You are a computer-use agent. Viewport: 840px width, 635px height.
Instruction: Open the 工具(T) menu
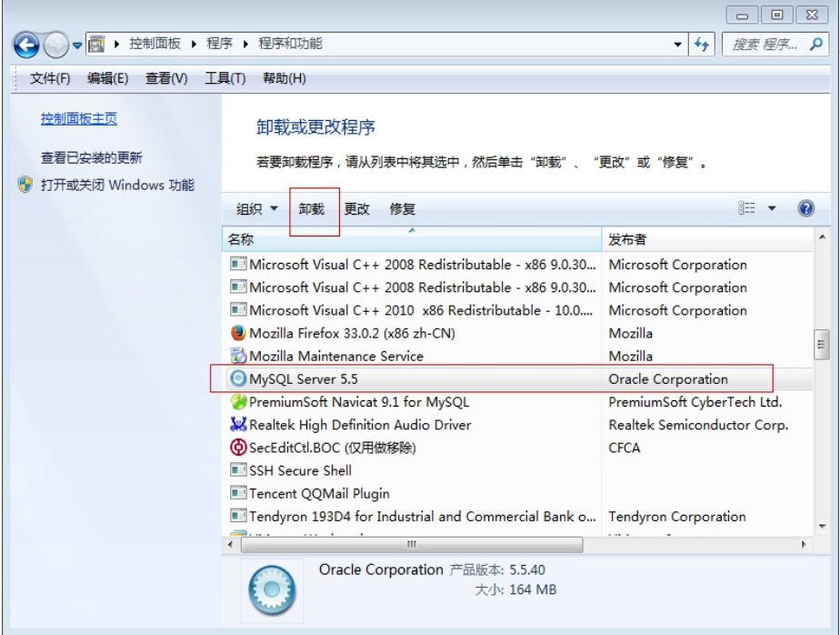pos(225,78)
